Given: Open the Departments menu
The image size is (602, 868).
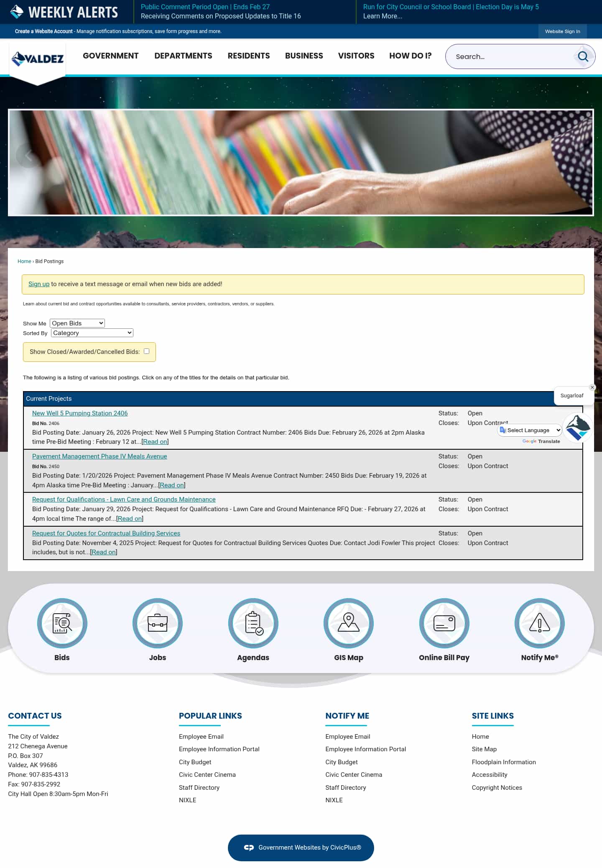Looking at the screenshot, I should pyautogui.click(x=183, y=56).
